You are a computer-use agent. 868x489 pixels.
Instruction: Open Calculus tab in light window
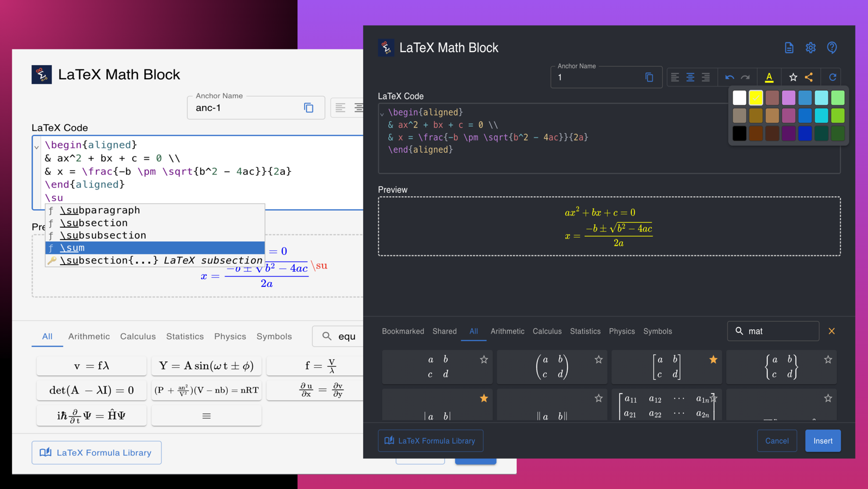coord(138,336)
